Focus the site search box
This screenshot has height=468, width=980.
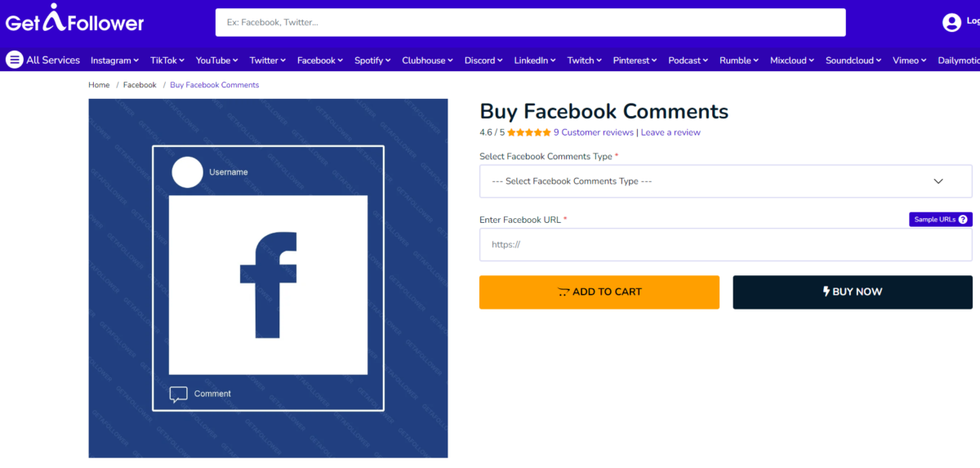point(530,22)
